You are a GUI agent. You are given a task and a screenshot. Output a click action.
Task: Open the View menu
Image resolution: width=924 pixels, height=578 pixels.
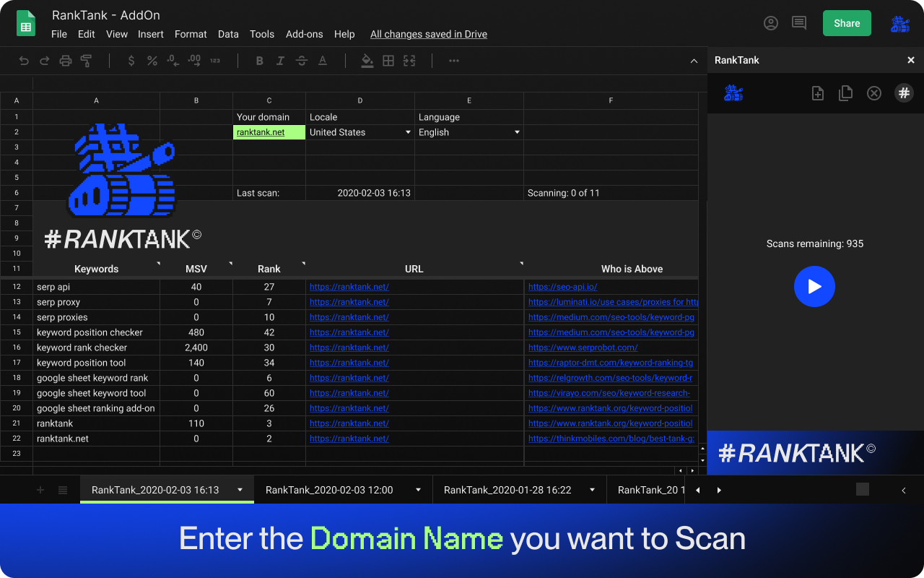coord(117,34)
